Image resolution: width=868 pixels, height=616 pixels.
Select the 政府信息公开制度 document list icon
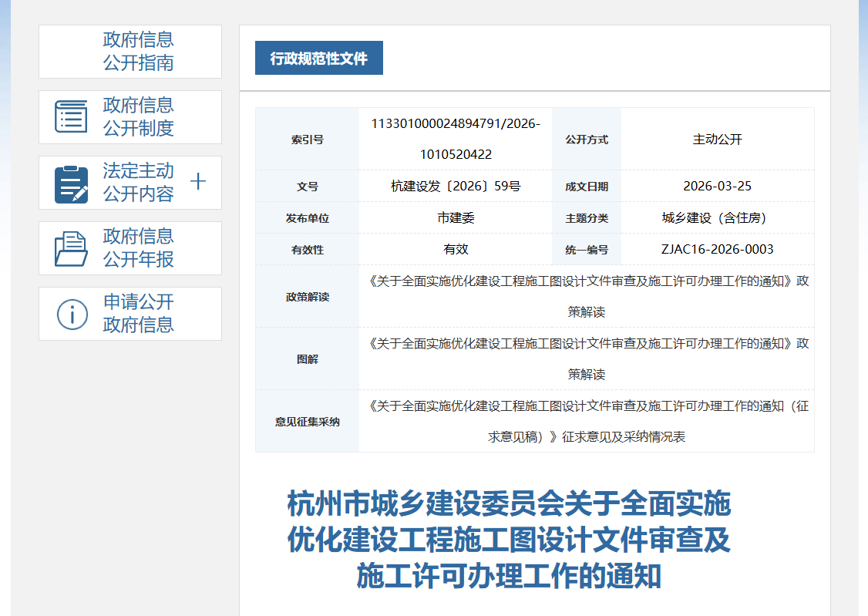(72, 116)
